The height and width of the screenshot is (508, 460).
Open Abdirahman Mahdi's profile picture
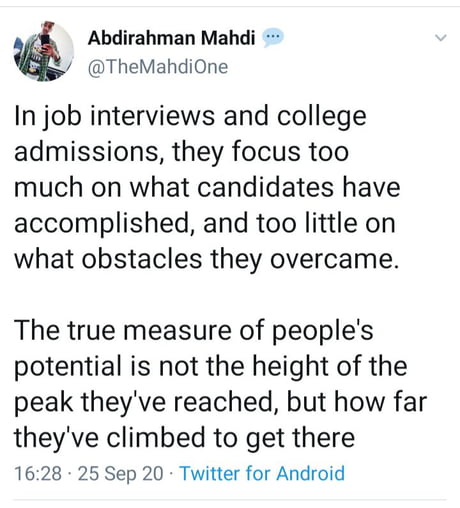pos(43,51)
